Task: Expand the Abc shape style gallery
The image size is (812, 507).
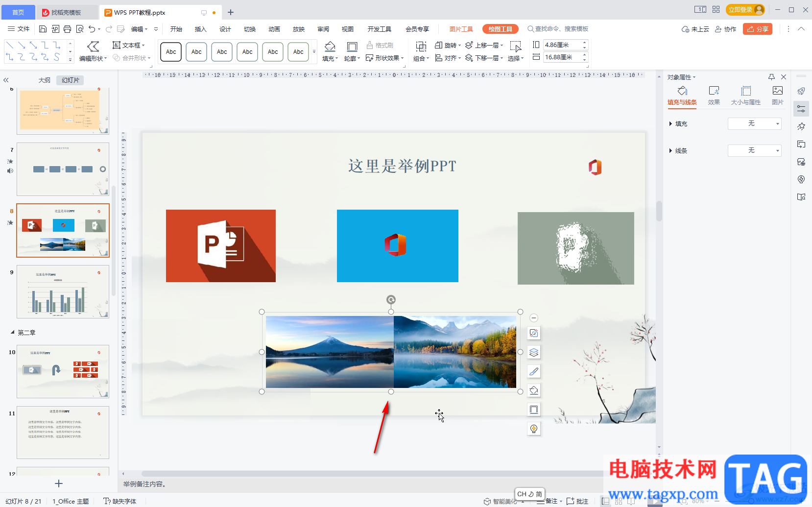Action: (314, 51)
